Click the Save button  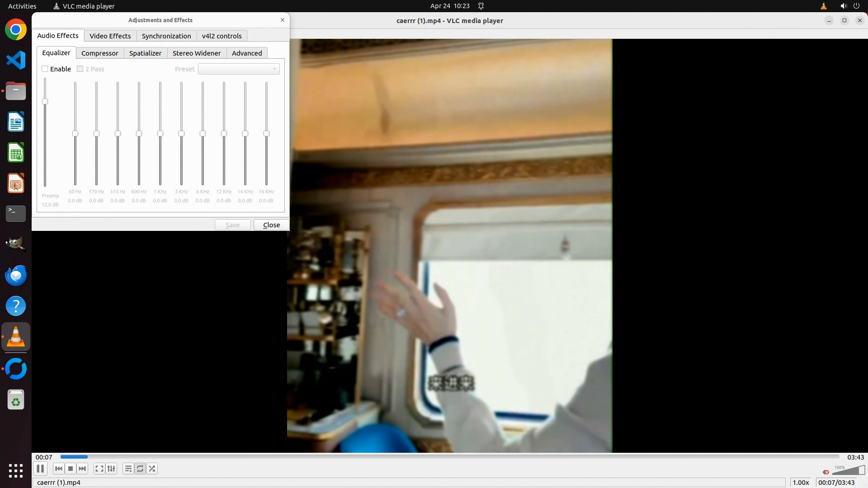232,225
